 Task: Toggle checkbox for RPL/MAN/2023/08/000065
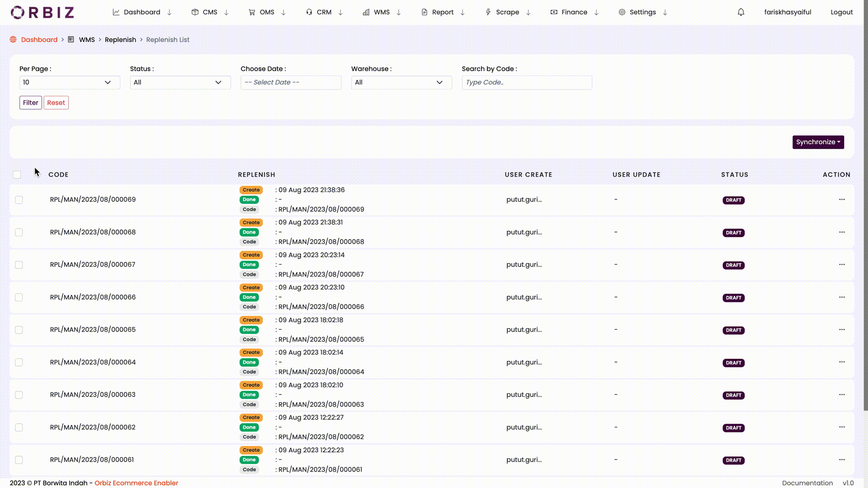click(x=19, y=329)
